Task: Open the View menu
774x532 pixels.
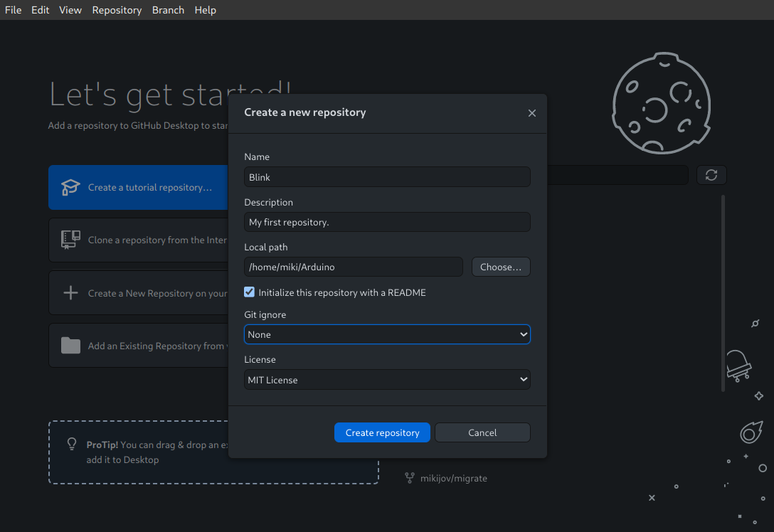Action: (70, 10)
